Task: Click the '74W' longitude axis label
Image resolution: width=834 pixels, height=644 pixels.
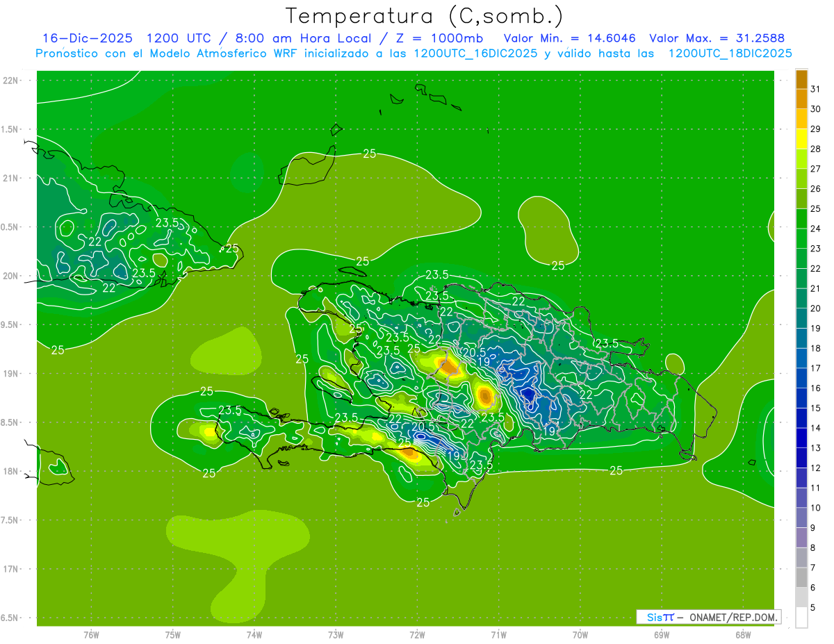Action: pos(254,634)
